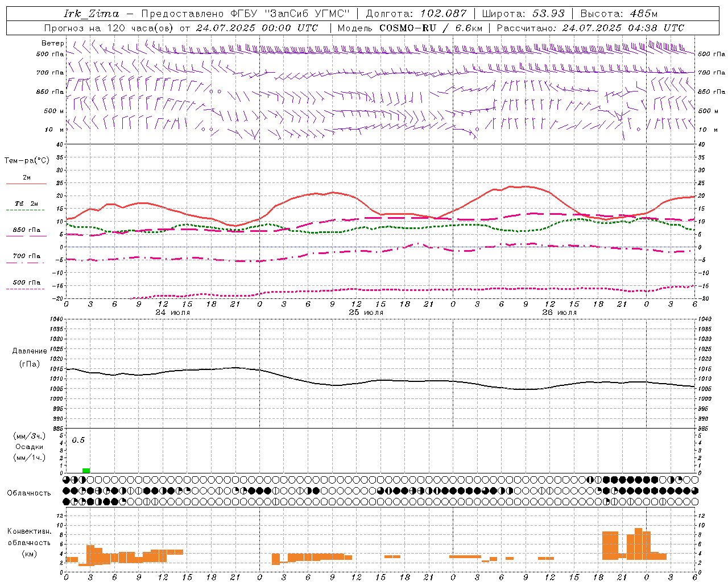Click the "700 гПа" temperature legend entry
The width and height of the screenshot is (728, 582).
26,256
